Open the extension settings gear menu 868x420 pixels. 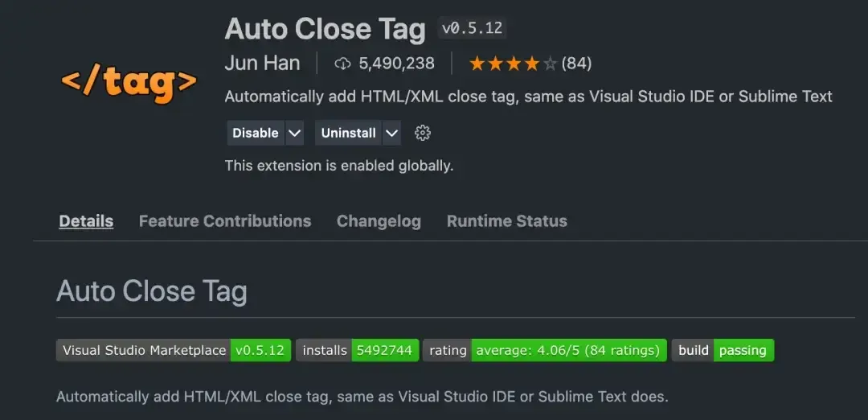point(423,133)
